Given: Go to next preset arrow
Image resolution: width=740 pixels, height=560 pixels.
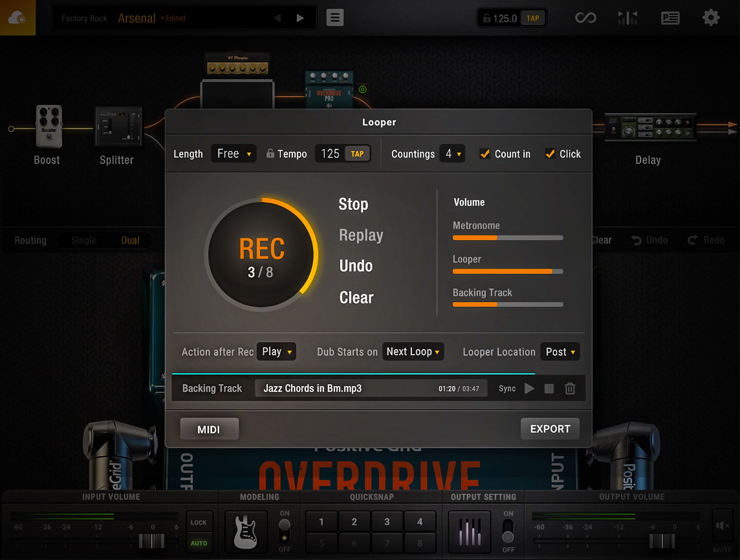Looking at the screenshot, I should (300, 18).
